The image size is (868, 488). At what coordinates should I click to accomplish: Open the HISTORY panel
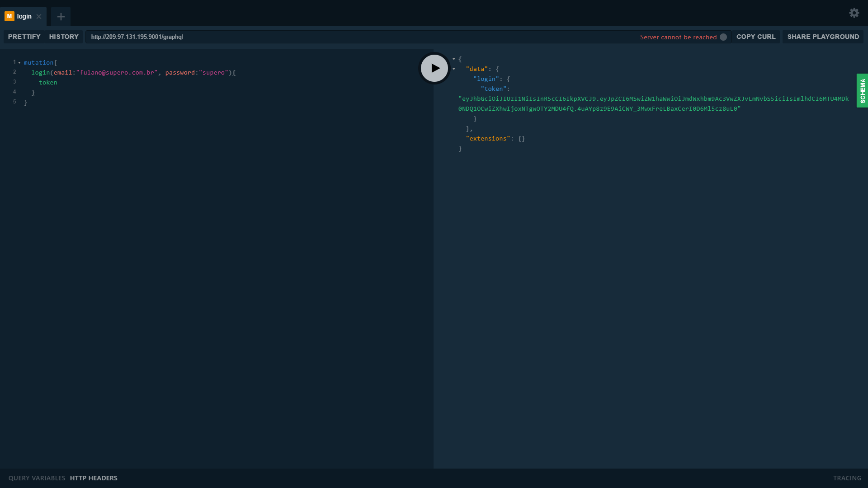64,37
